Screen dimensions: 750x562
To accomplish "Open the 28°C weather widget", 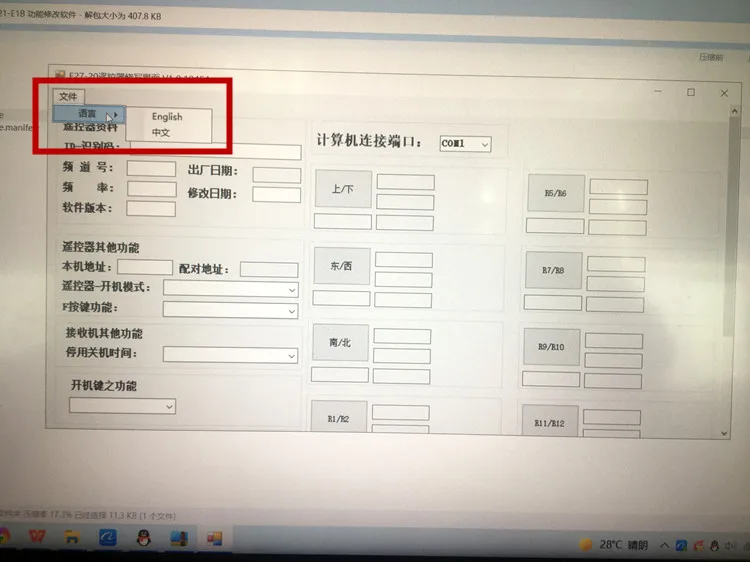I will click(x=614, y=544).
